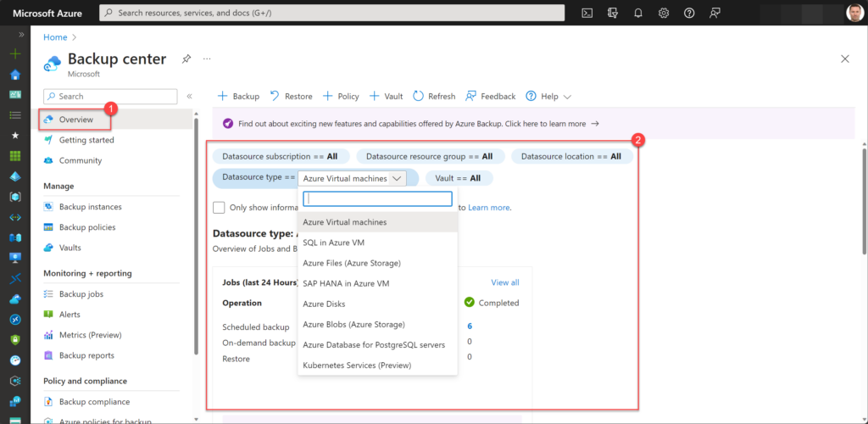Open Cloud Shell icon in top bar
Viewport: 868px width, 424px height.
587,14
